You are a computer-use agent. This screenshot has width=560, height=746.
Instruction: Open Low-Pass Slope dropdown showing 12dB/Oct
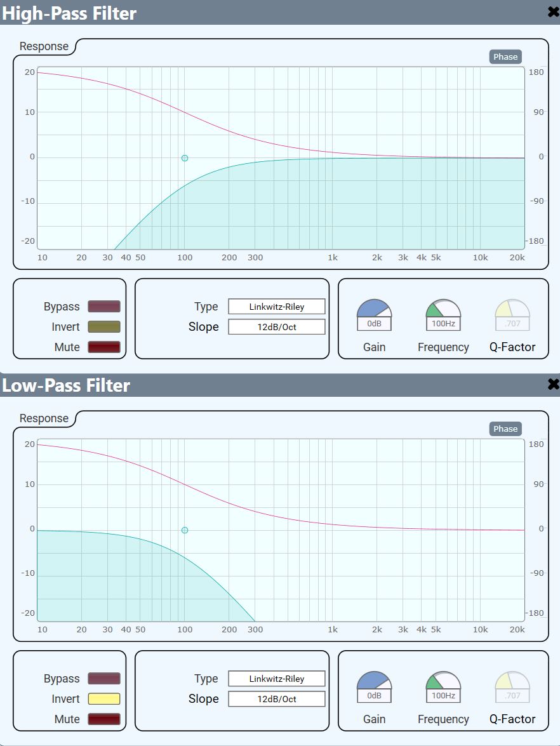[x=276, y=699]
